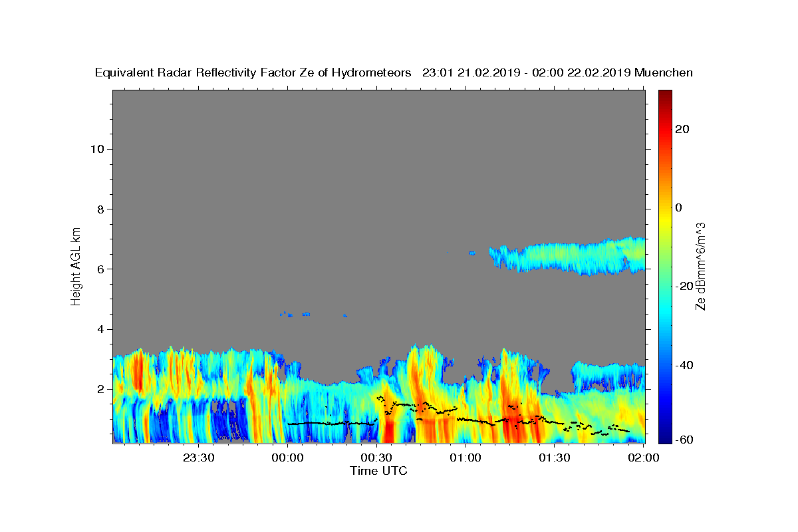Click the colorbar value '20'
Image resolution: width=798 pixels, height=532 pixels.
click(x=682, y=129)
